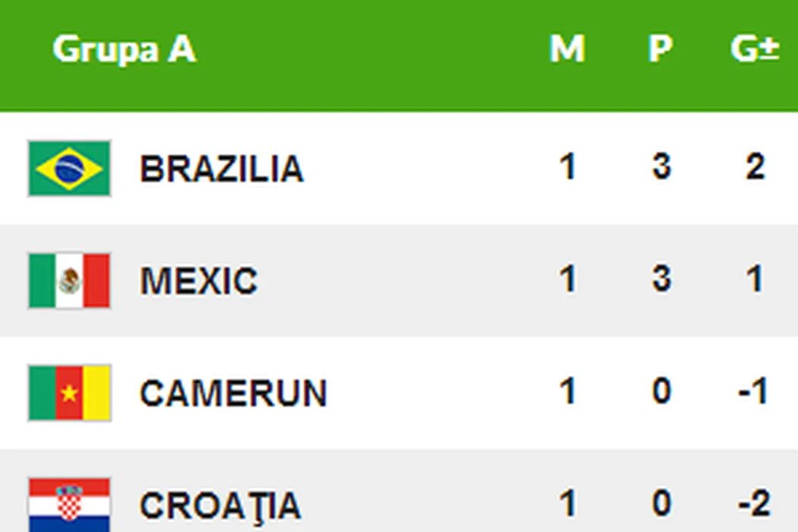Click Camerun's points value 0
The height and width of the screenshot is (532, 798).
[x=661, y=392]
